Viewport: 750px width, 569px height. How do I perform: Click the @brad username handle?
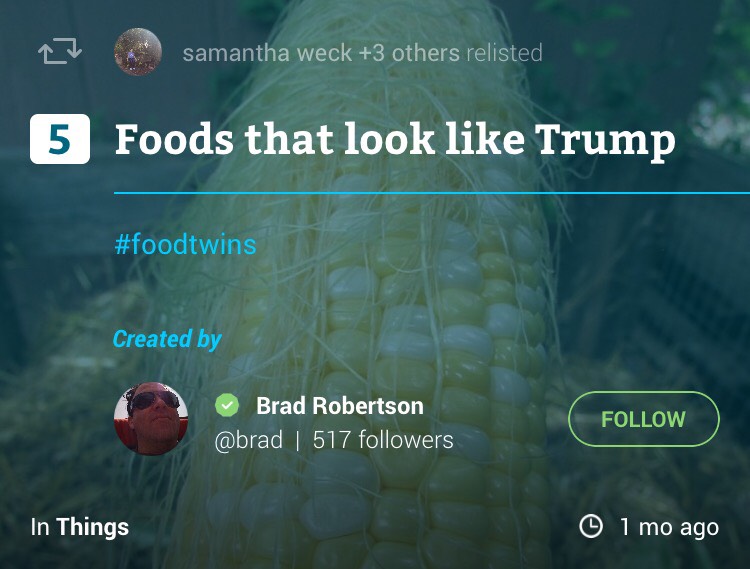click(249, 440)
